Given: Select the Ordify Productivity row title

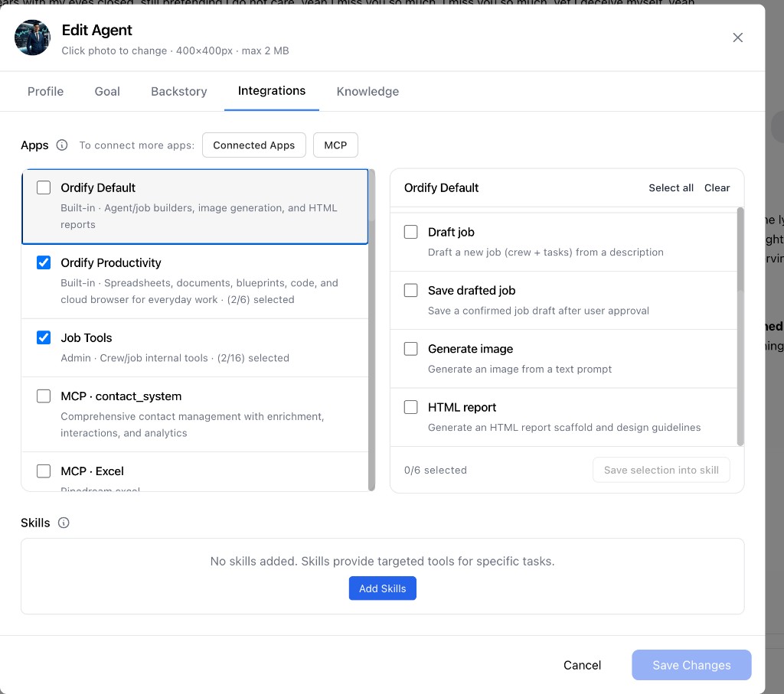Looking at the screenshot, I should click(x=111, y=262).
